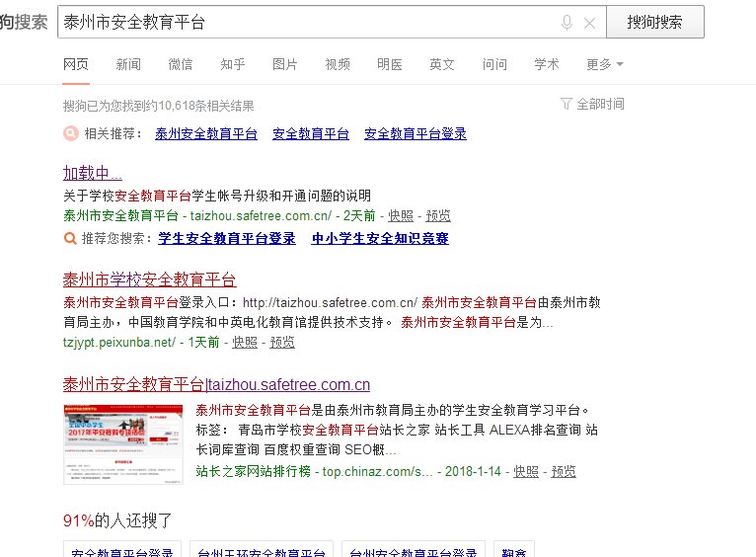756x557 pixels.
Task: Click the 搜狗搜索 search button
Action: 654,22
